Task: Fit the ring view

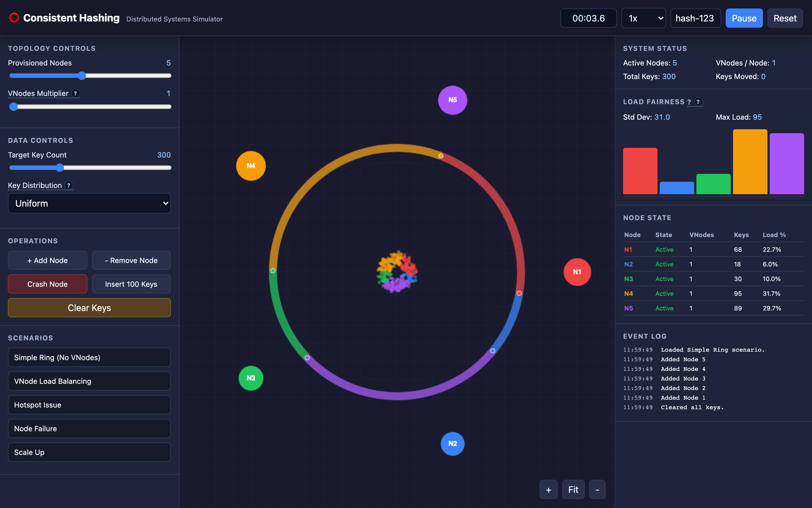Action: [x=573, y=490]
